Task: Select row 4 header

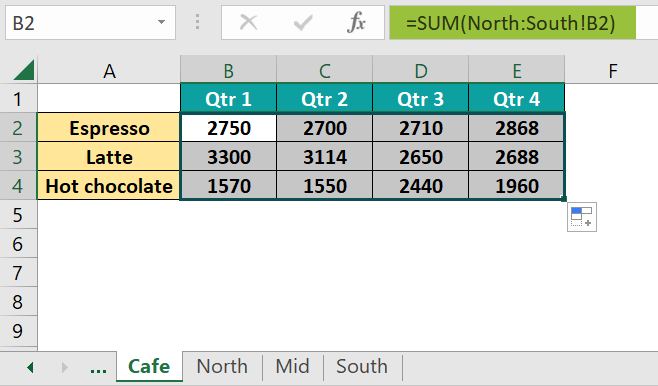Action: click(18, 185)
